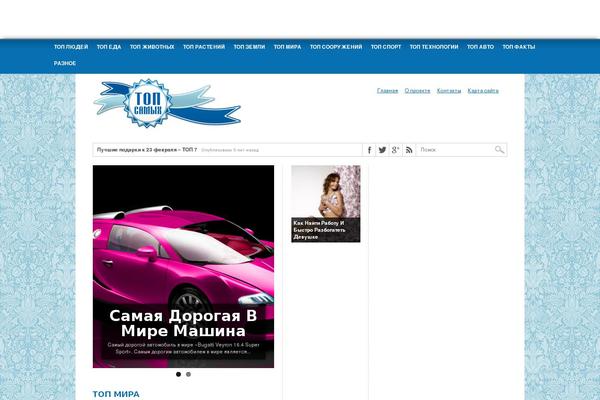Select the second slider dot
This screenshot has width=600, height=400.
coord(188,374)
